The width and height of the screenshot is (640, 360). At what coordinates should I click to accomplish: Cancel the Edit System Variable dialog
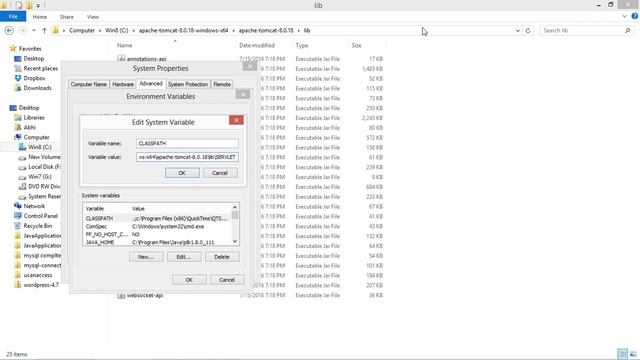[x=220, y=173]
